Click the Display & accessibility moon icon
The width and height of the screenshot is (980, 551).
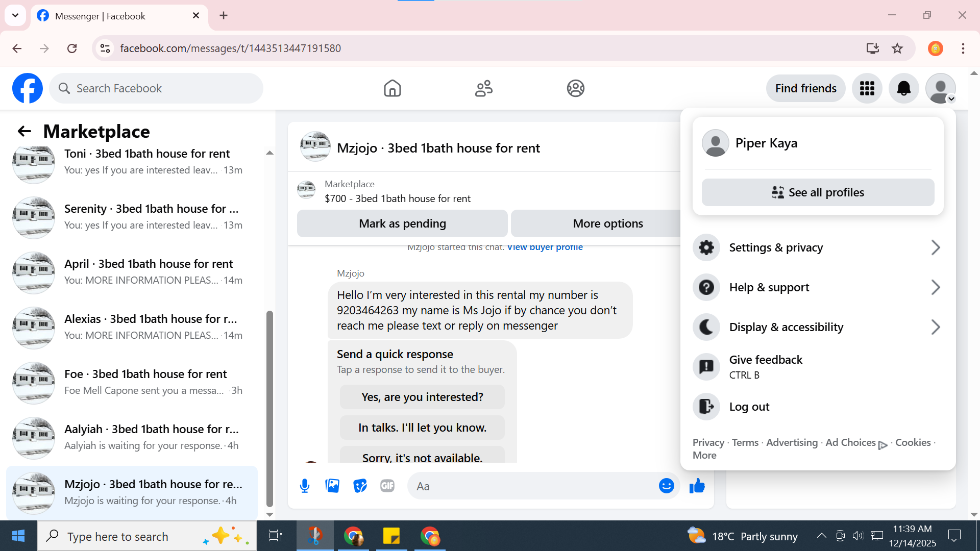[x=706, y=327]
